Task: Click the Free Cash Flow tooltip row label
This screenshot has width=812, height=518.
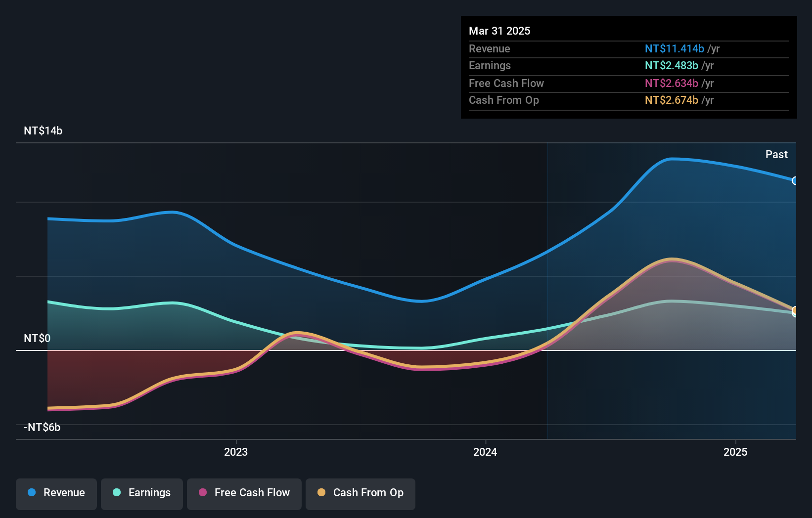Action: coord(506,83)
